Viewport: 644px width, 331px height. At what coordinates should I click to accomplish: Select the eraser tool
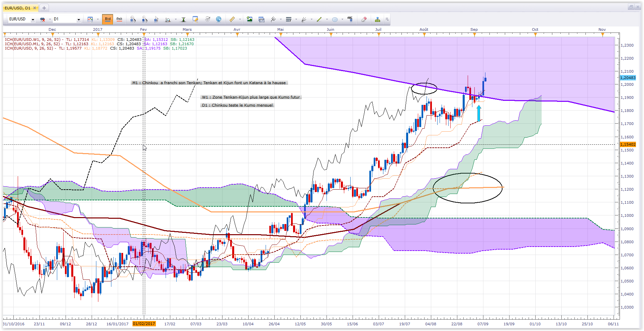tap(364, 19)
